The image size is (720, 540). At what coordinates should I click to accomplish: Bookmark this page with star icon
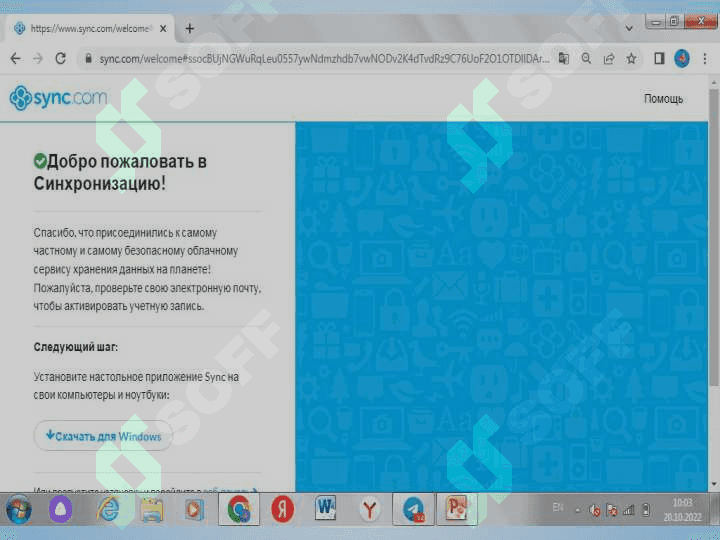[x=631, y=58]
